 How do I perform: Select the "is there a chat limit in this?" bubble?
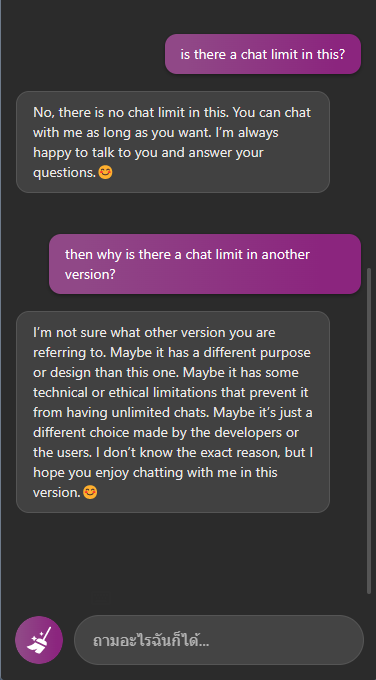(x=263, y=54)
